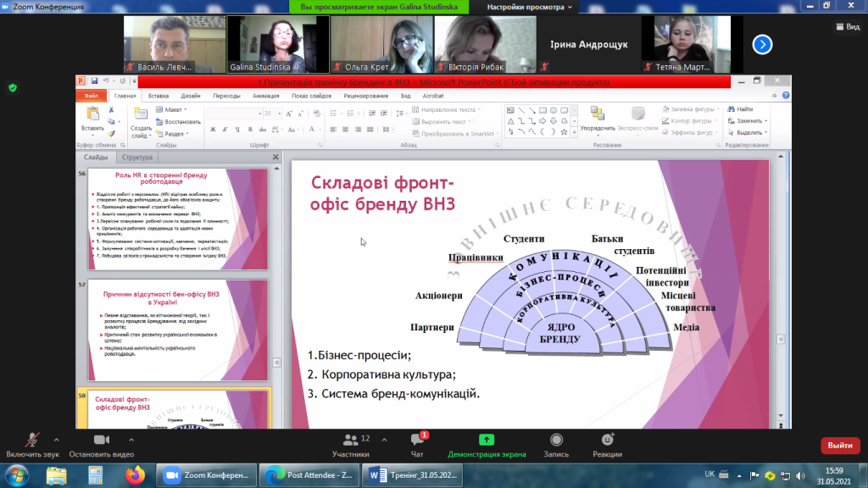The height and width of the screenshot is (488, 868).
Task: Expand video options arrow beside camera
Action: [131, 440]
